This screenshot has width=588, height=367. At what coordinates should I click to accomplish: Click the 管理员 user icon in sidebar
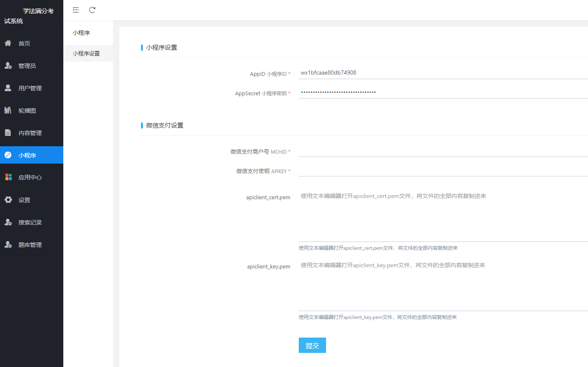coord(8,65)
